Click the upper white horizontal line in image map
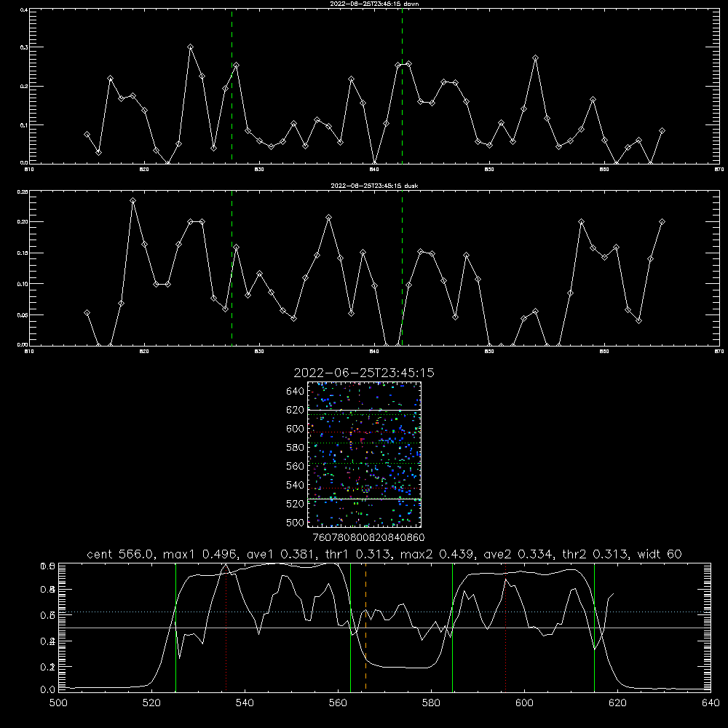 click(365, 410)
